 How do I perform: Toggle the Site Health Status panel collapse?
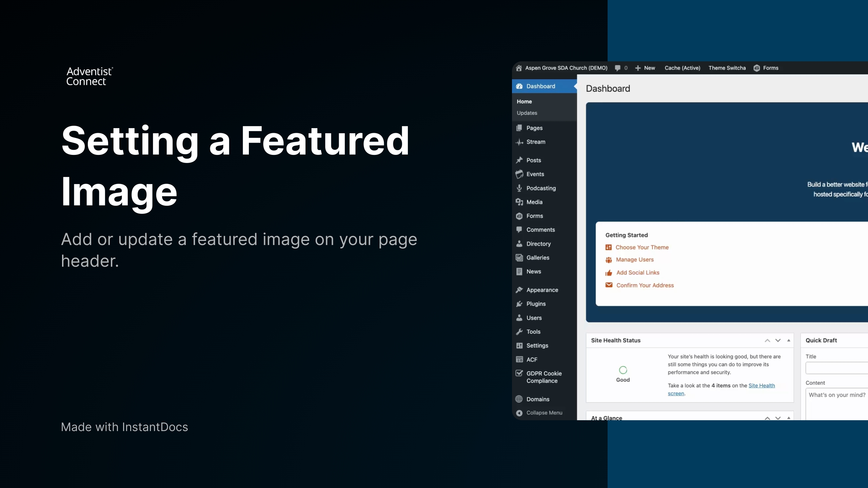pyautogui.click(x=789, y=341)
